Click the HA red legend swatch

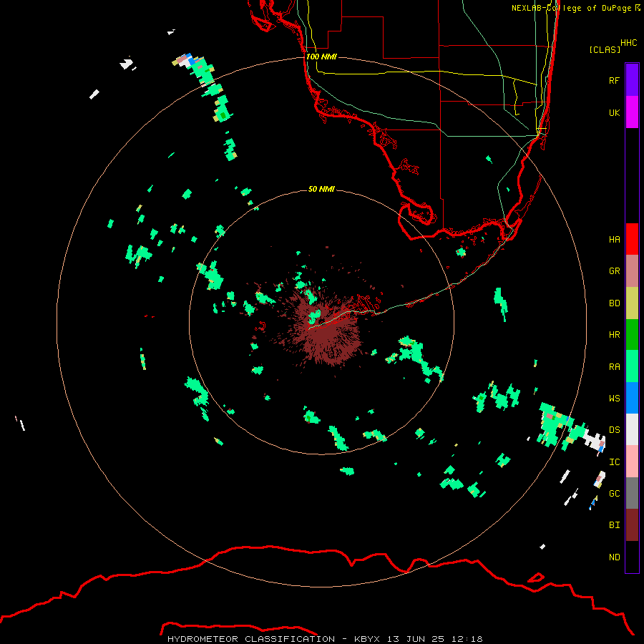point(632,239)
